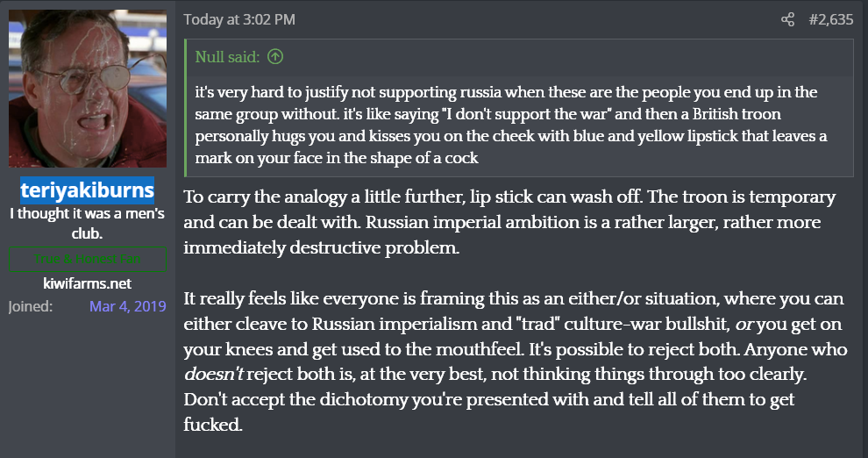
Task: Click the share icon beside post number
Action: click(x=787, y=19)
